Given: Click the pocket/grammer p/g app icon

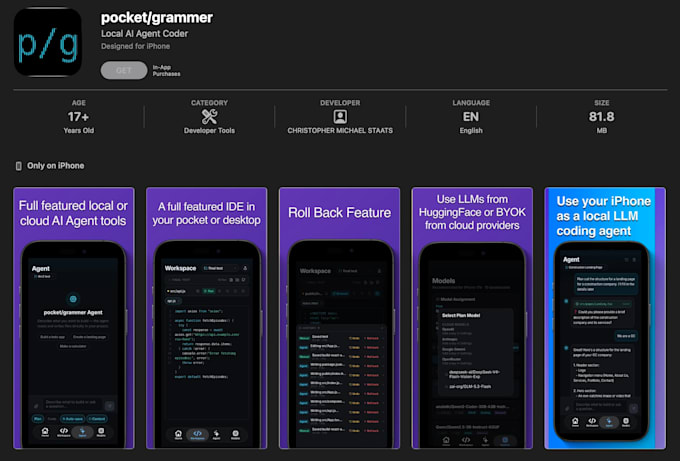Looking at the screenshot, I should [48, 42].
